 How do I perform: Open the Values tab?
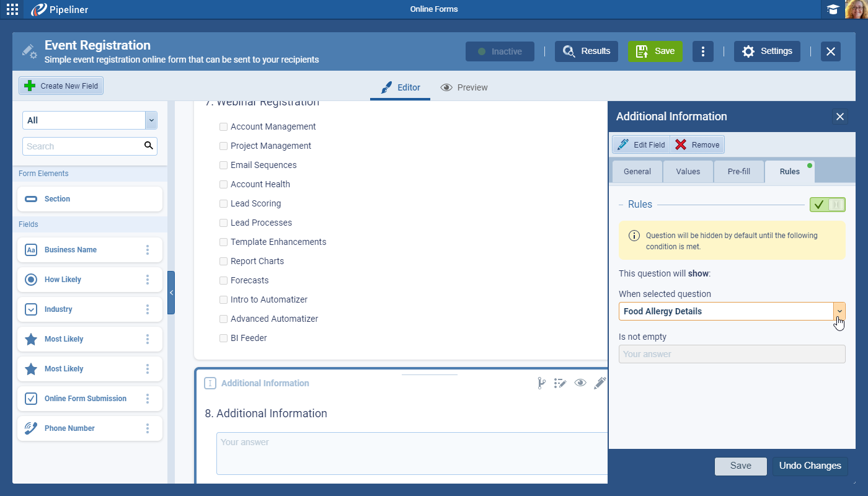point(688,172)
